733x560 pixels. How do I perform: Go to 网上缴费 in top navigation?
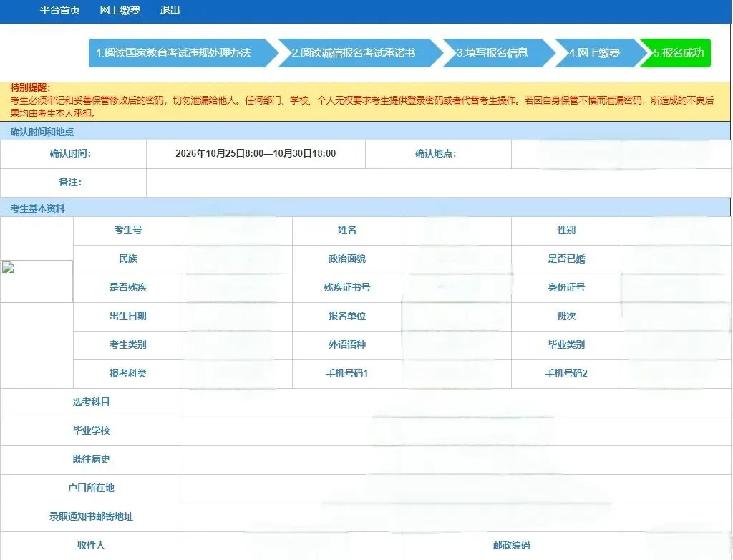(x=120, y=10)
